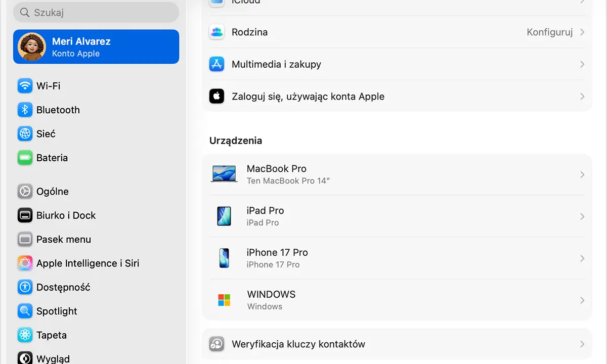Open the MacBook Pro row chevron
The height and width of the screenshot is (364, 607).
[582, 174]
